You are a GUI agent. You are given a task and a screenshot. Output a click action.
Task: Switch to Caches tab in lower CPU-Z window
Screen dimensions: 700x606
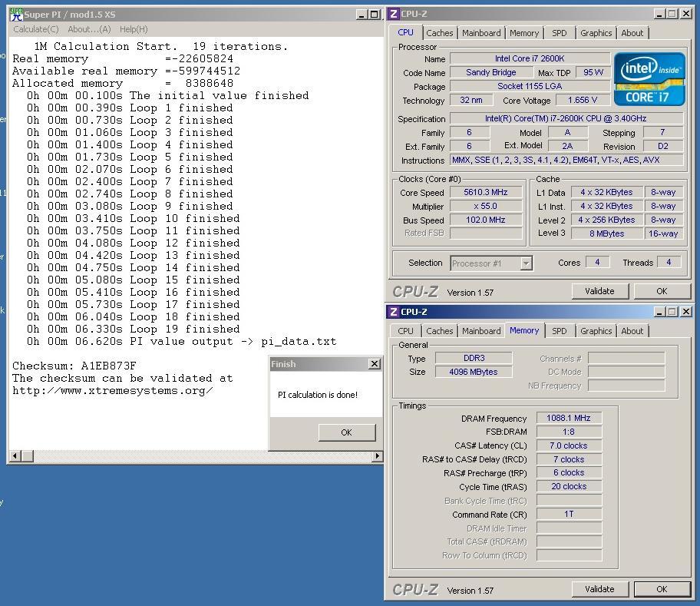(x=439, y=331)
